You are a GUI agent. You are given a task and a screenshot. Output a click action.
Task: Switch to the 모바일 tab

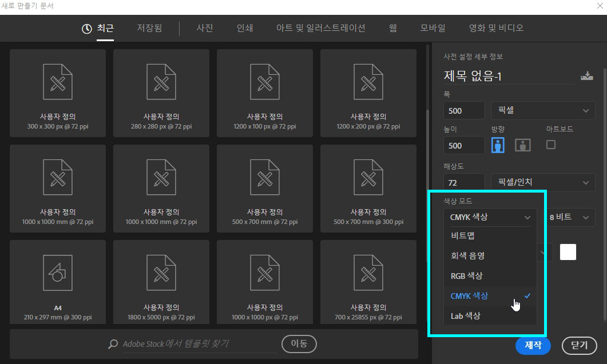pyautogui.click(x=432, y=27)
